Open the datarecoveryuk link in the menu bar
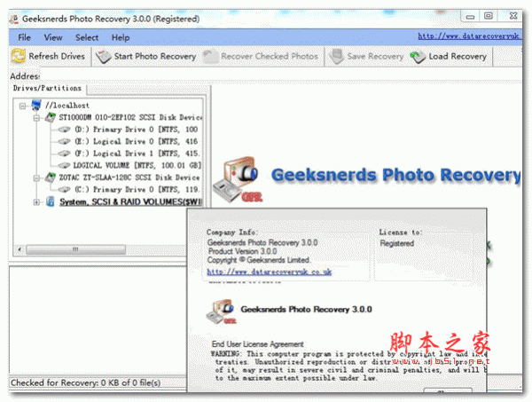 [x=468, y=36]
